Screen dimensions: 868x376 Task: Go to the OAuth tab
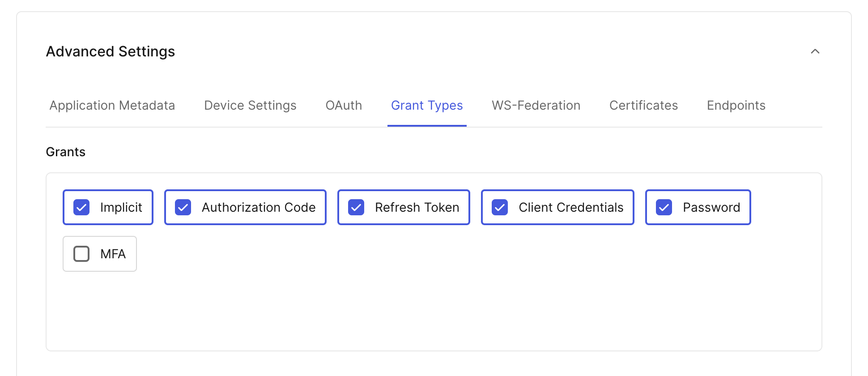[x=344, y=105]
